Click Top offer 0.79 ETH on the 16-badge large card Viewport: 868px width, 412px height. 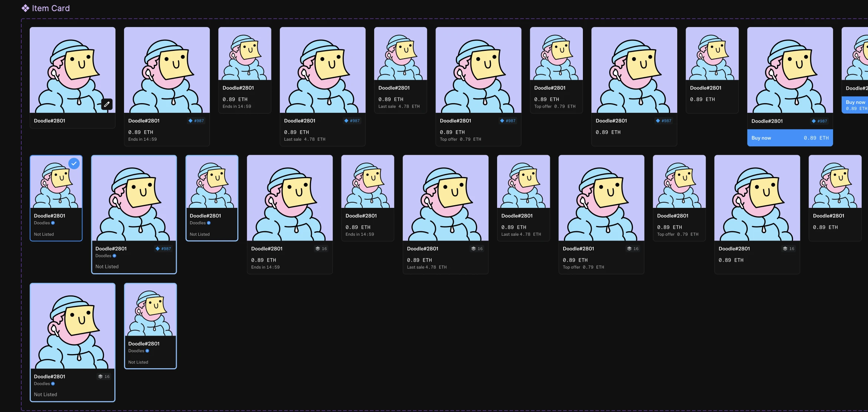click(x=584, y=267)
